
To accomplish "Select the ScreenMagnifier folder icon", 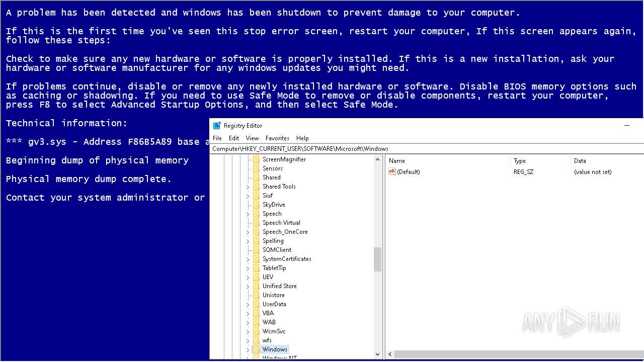I will pos(256,159).
